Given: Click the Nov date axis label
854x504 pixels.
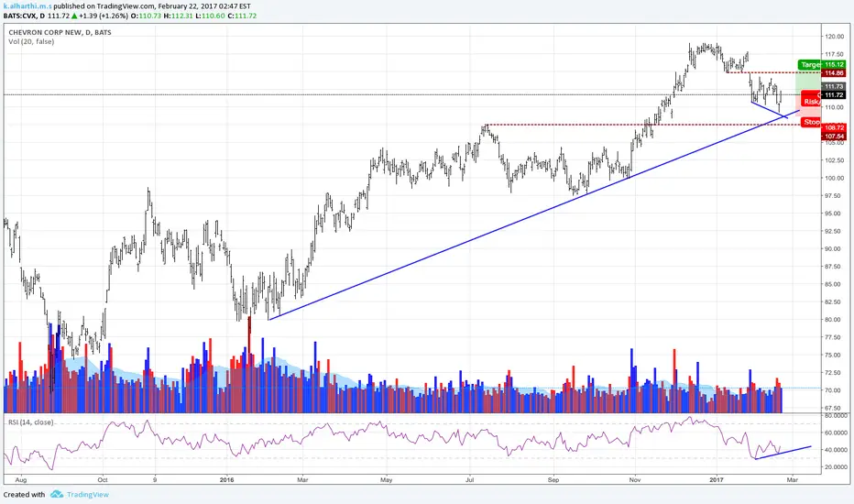Looking at the screenshot, I should [x=634, y=480].
